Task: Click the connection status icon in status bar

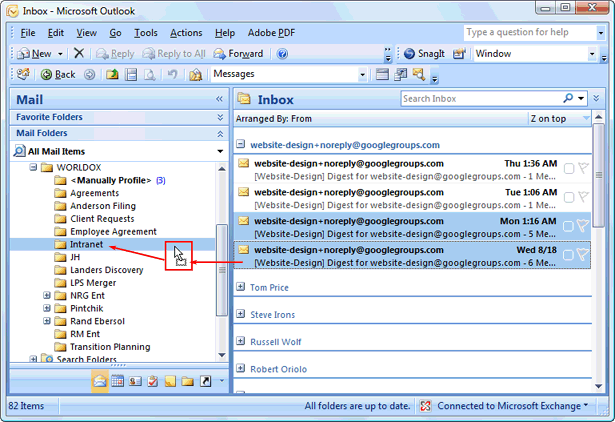Action: [426, 406]
